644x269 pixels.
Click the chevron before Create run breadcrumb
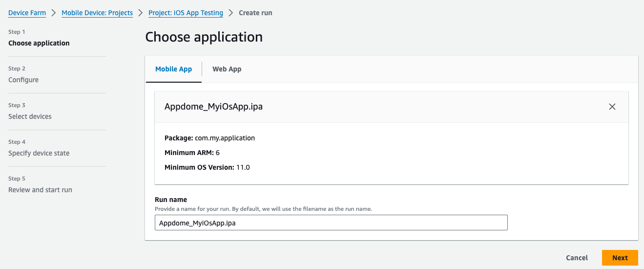tap(231, 13)
